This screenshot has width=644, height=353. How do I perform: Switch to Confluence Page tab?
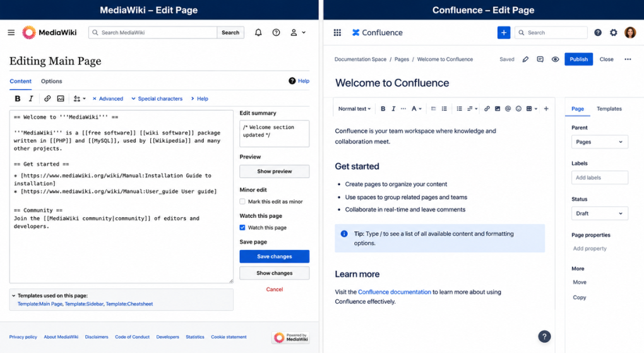click(x=578, y=109)
